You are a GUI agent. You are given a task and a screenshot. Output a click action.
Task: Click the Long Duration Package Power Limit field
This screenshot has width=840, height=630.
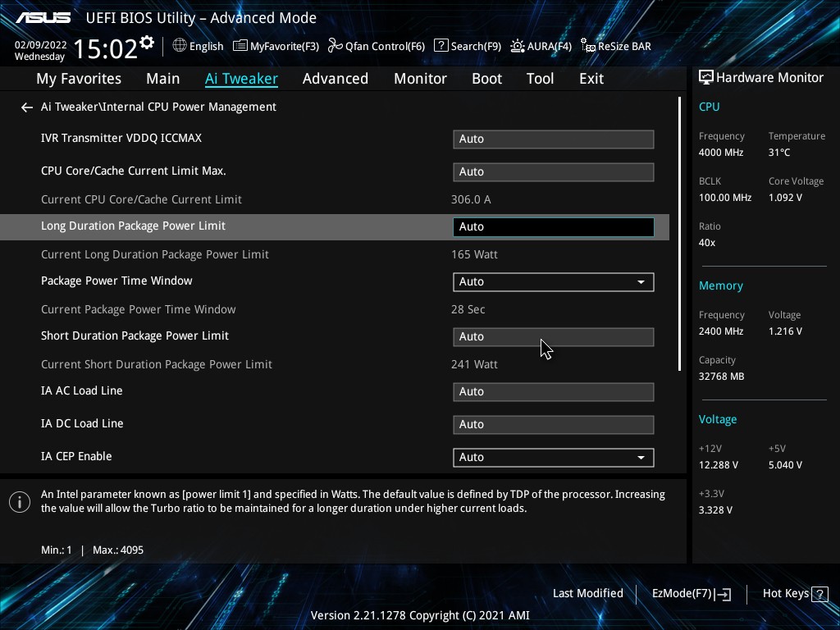click(x=553, y=227)
